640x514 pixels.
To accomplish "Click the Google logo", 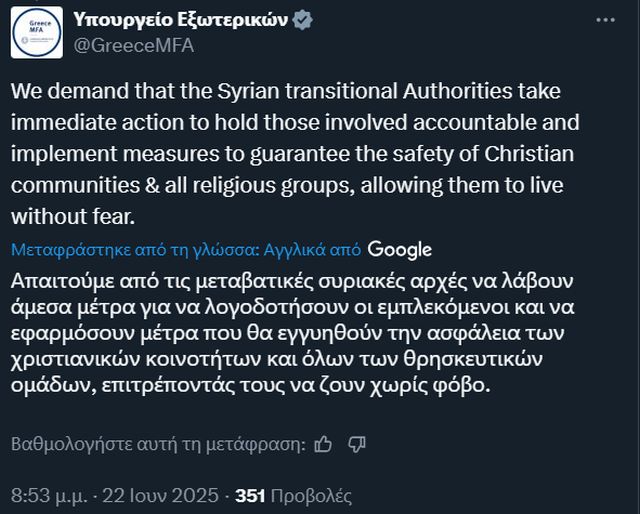I will click(399, 249).
